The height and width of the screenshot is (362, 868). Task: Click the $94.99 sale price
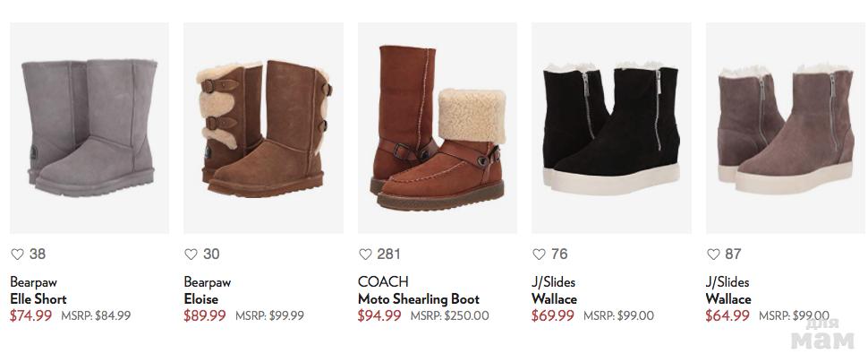coord(379,315)
